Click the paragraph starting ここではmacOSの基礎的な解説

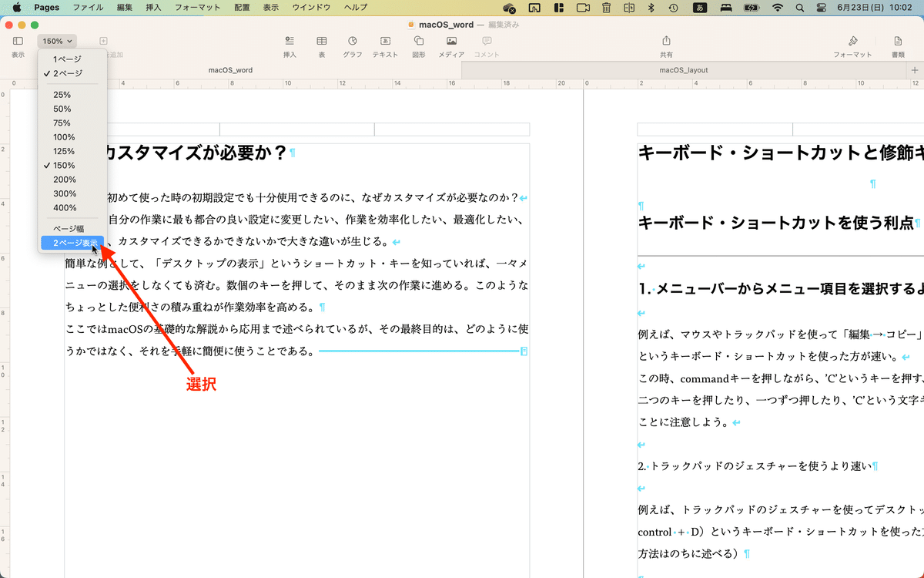coord(296,340)
